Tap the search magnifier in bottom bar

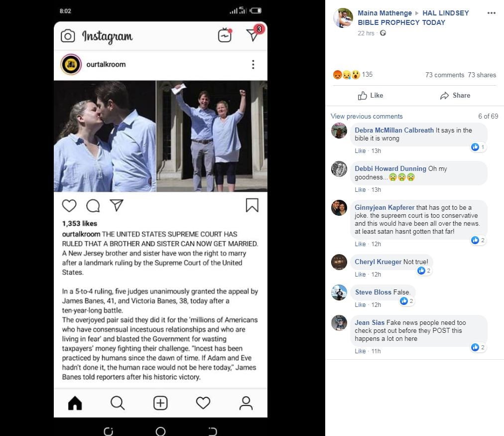coord(118,403)
